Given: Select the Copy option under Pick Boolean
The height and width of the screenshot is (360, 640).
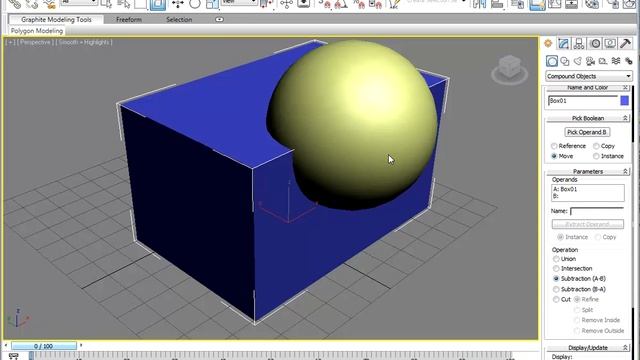Looking at the screenshot, I should click(596, 146).
